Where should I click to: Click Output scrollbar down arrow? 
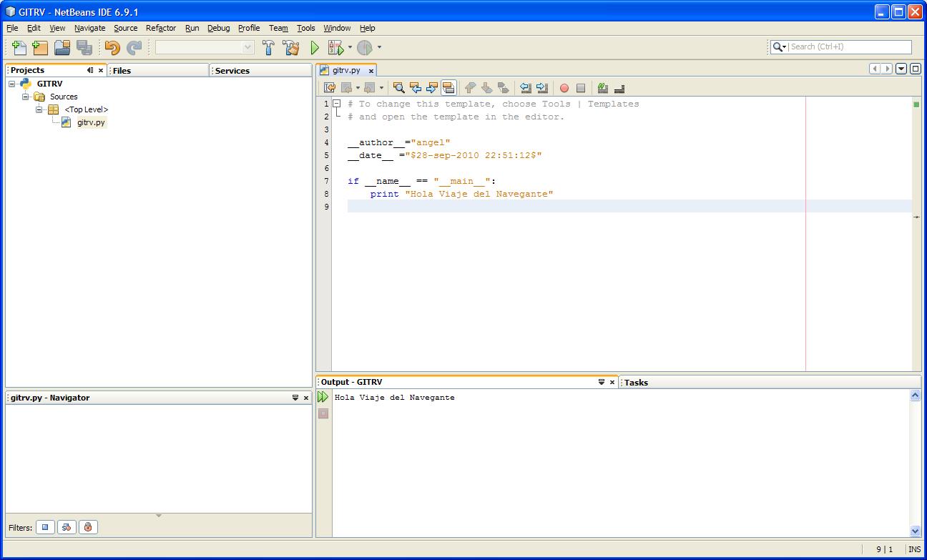915,531
